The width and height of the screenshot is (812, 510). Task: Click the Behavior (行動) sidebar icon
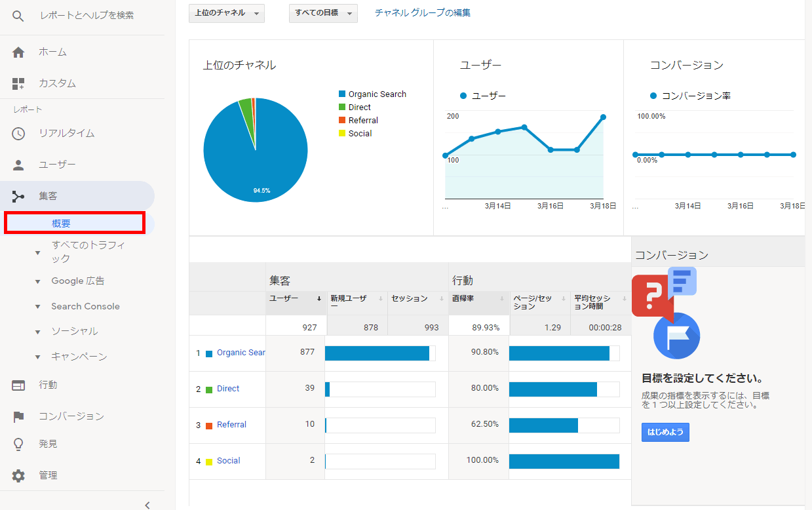18,385
